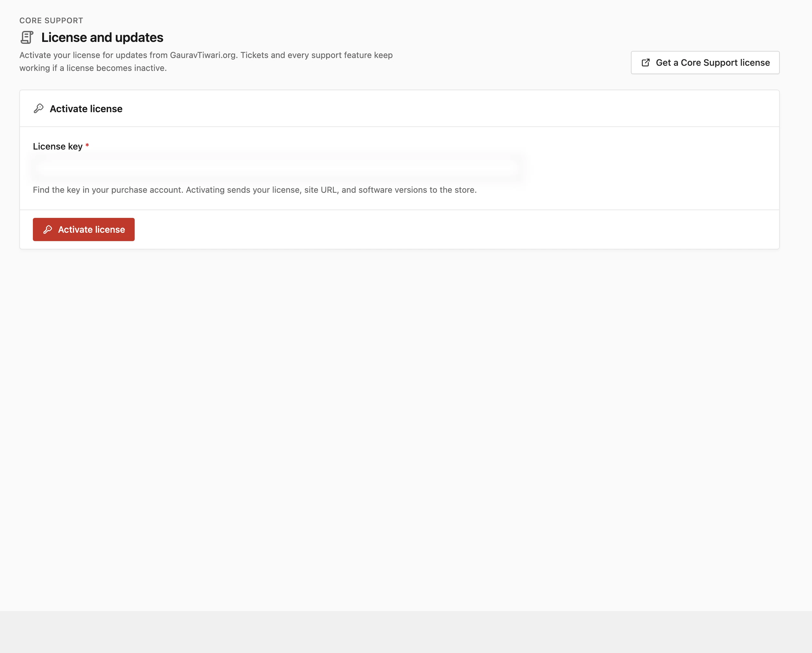Click the 'Activate your license for updates' description
Image resolution: width=812 pixels, height=653 pixels.
[206, 62]
